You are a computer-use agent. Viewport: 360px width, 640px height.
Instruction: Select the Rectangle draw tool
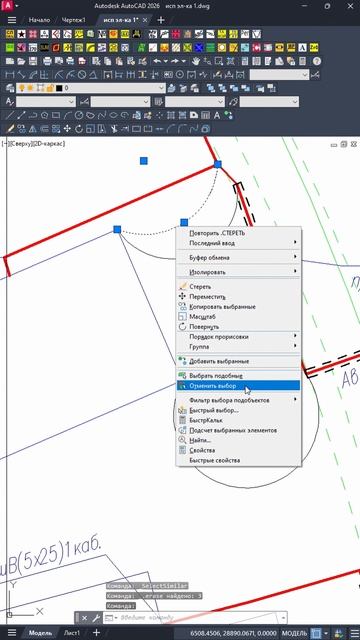click(56, 116)
